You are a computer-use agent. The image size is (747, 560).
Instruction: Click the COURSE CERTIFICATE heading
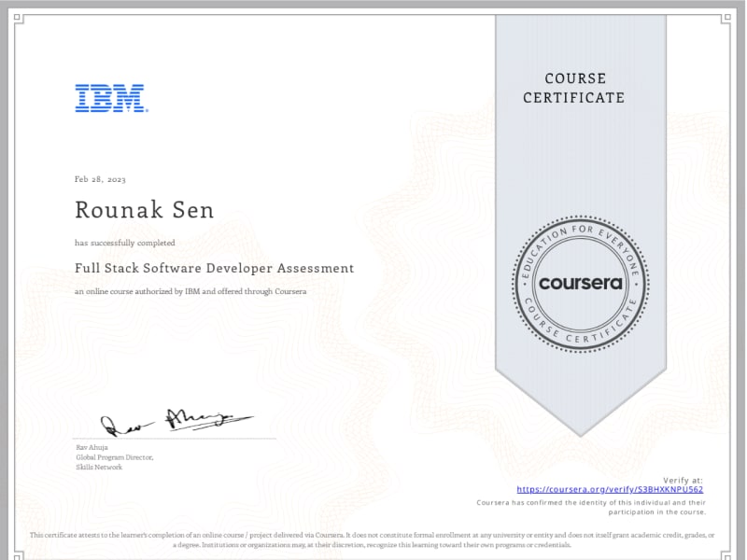click(574, 88)
